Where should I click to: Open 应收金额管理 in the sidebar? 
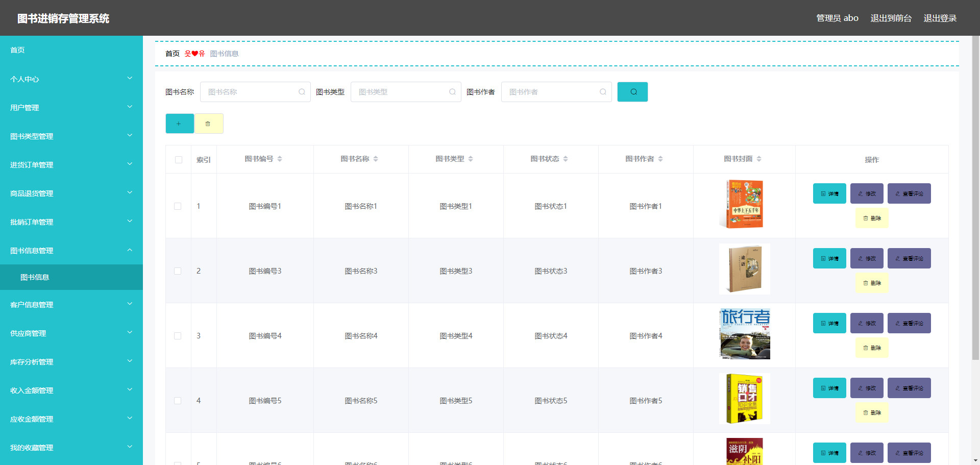[71, 419]
